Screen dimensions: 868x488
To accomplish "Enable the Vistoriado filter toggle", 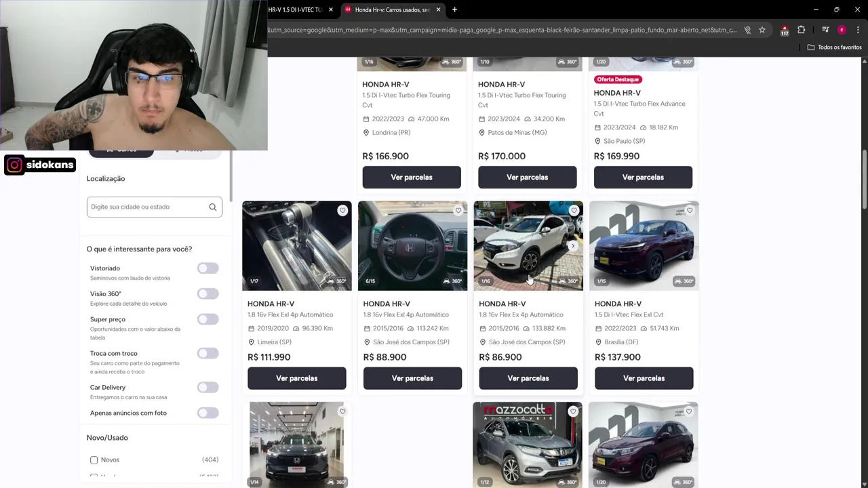I will click(208, 268).
